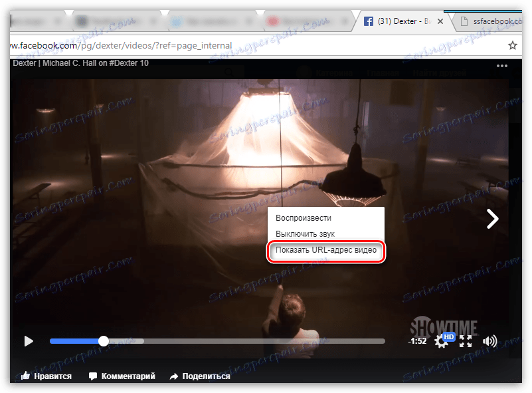Click remaining time '-1:52' display
Screen dimensions: 532x393
(417, 341)
